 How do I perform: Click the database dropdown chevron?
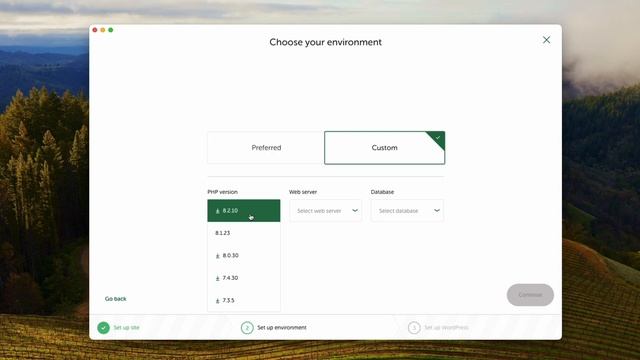[x=437, y=211]
